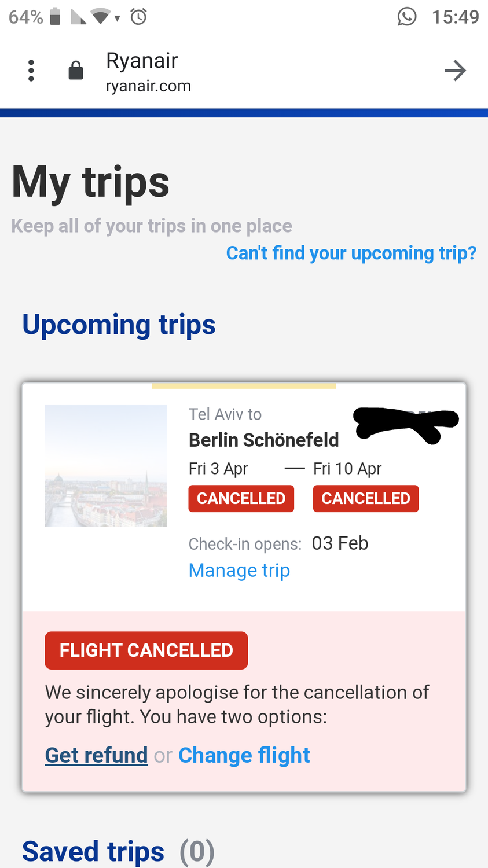Tap the WhatsApp notification icon

[x=407, y=16]
